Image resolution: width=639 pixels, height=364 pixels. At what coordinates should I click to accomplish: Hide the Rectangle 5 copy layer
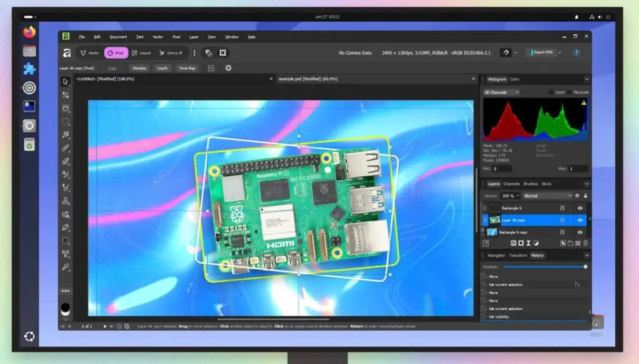580,232
